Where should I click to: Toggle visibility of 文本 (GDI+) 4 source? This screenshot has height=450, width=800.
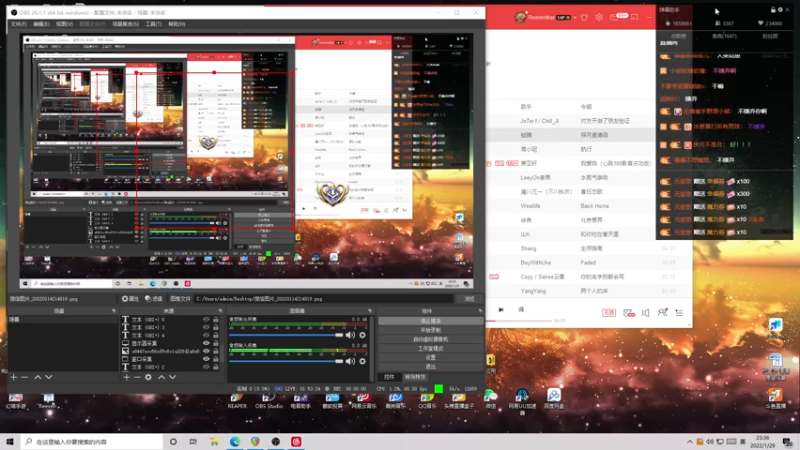[x=206, y=335]
